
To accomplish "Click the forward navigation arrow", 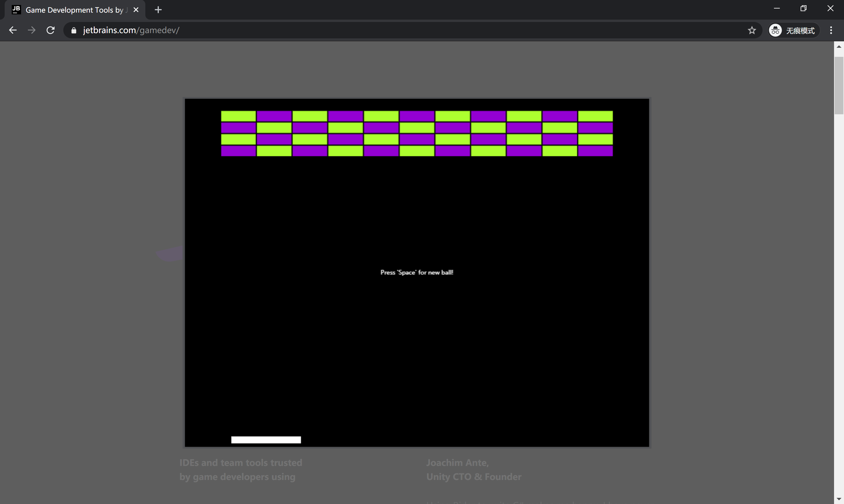I will (32, 30).
